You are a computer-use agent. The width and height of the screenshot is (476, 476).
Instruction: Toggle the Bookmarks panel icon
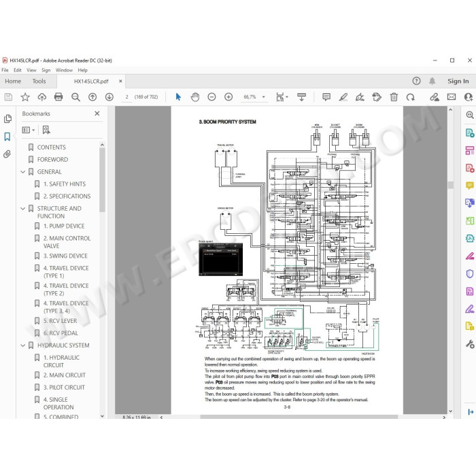pos(7,136)
